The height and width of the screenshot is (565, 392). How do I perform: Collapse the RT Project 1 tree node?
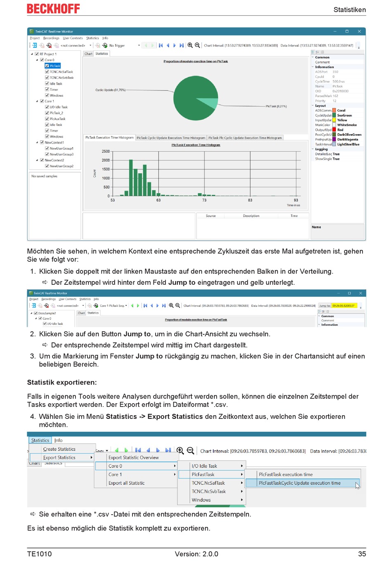32,54
